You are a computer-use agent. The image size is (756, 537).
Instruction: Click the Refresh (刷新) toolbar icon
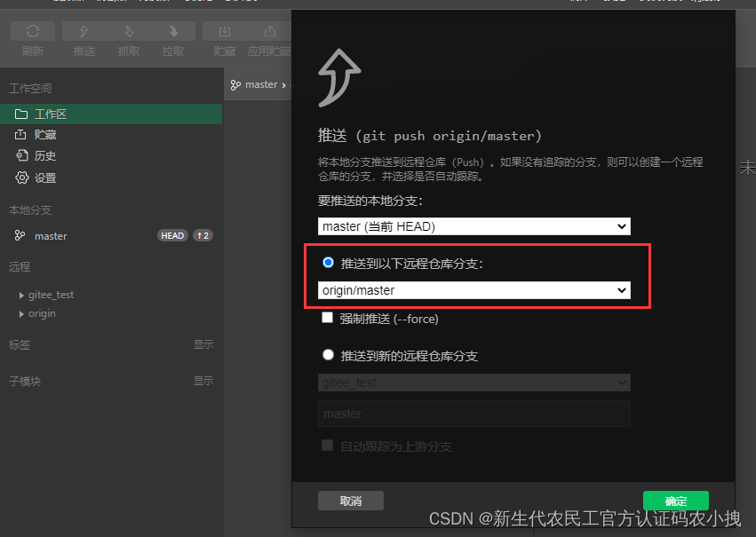33,32
